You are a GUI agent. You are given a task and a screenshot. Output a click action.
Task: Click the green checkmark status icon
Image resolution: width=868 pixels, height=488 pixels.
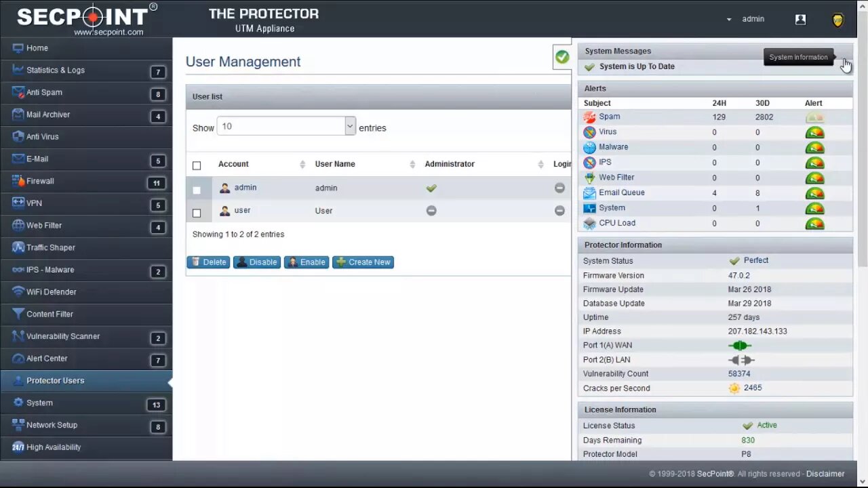pyautogui.click(x=562, y=57)
